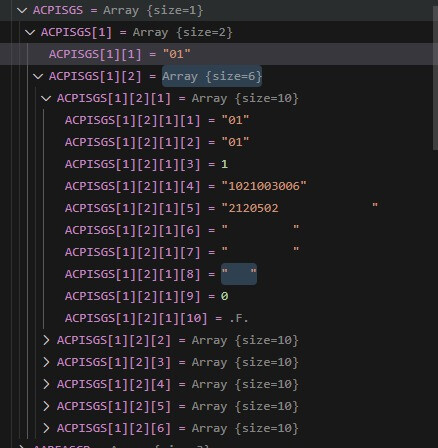Collapse the ACPISGS[1] array chevron
438x448 pixels.
(30, 32)
